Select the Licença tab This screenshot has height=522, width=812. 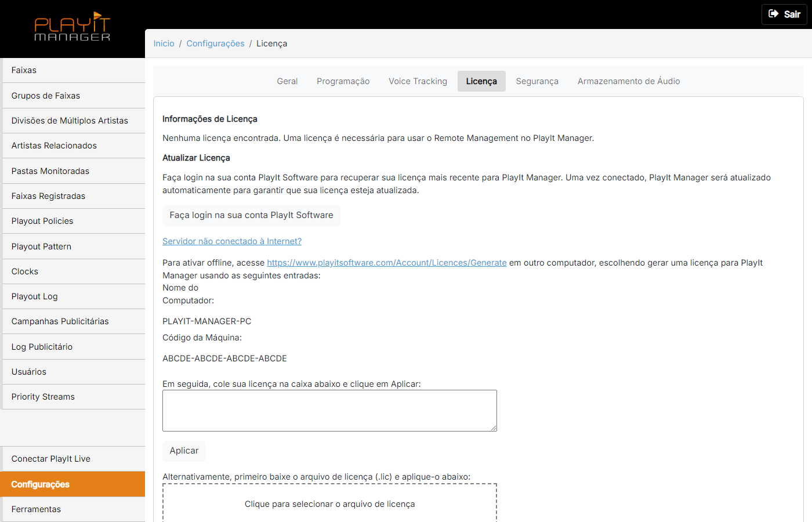click(x=481, y=81)
